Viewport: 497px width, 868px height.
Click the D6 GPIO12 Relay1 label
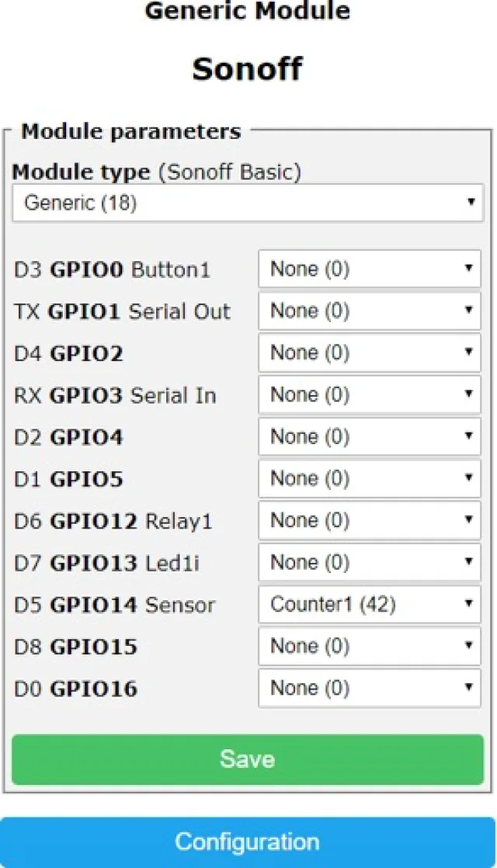[x=113, y=521]
